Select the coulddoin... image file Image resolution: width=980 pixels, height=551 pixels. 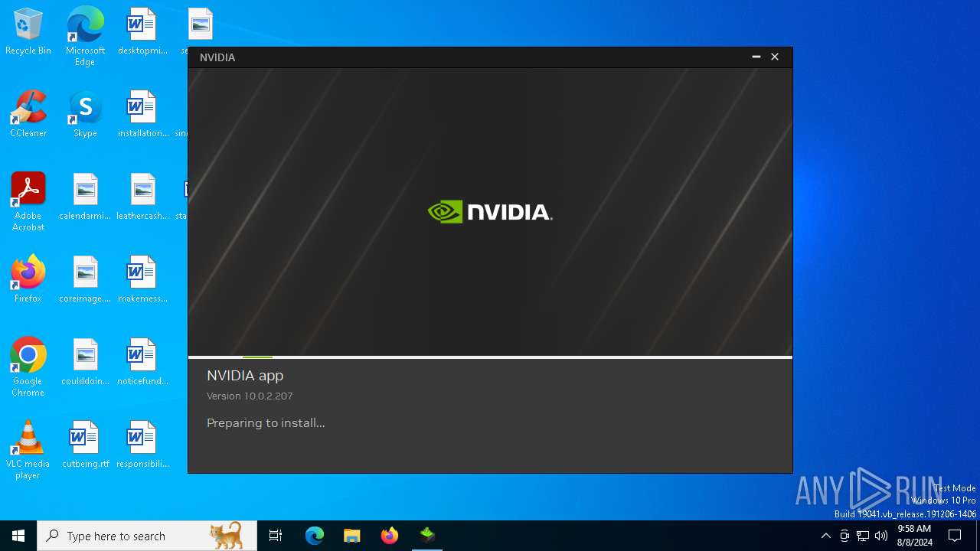pyautogui.click(x=85, y=363)
